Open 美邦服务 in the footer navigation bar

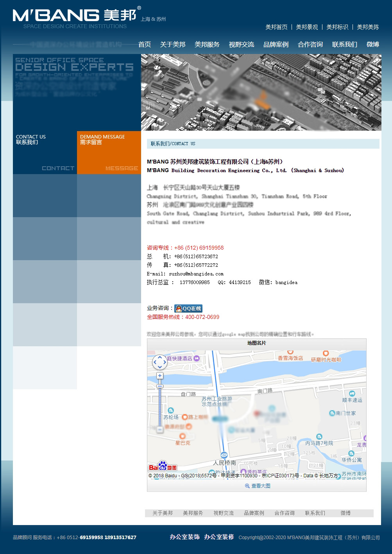click(x=193, y=513)
